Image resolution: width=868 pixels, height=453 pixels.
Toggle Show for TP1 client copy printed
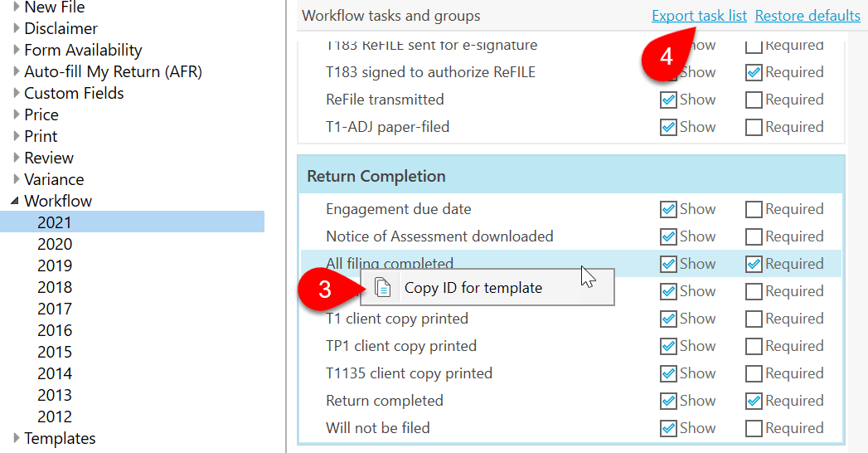coord(668,346)
